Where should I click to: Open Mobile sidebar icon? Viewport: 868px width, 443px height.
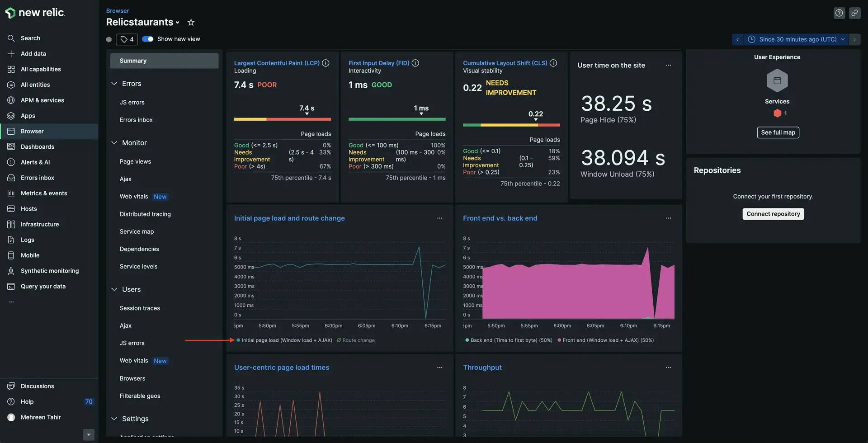tap(11, 255)
